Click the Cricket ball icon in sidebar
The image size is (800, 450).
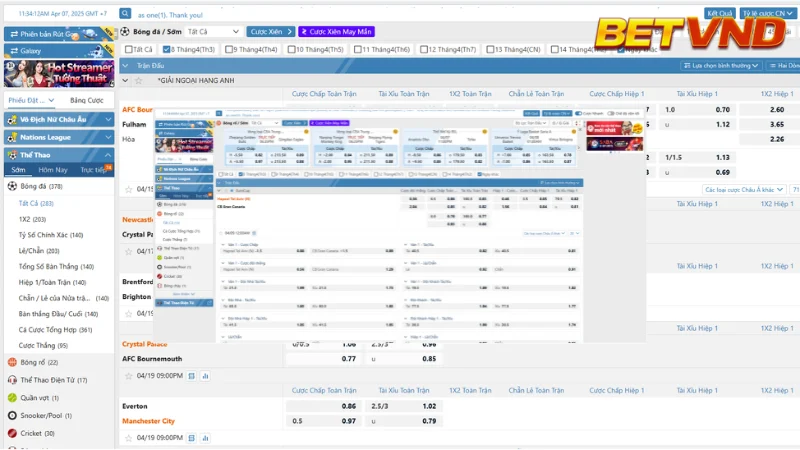click(x=12, y=433)
